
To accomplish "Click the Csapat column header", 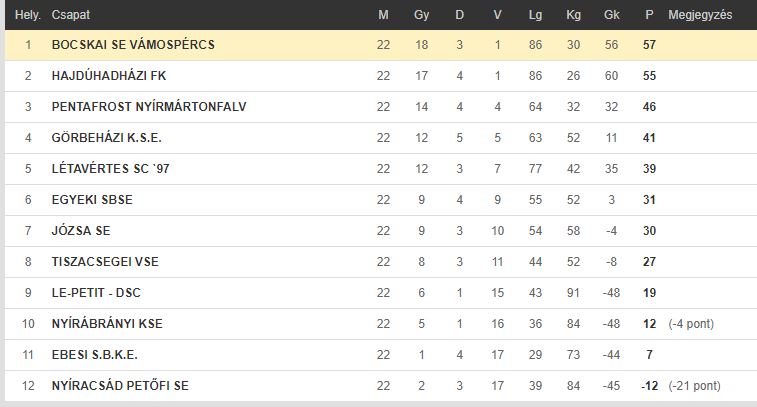I will pyautogui.click(x=70, y=15).
